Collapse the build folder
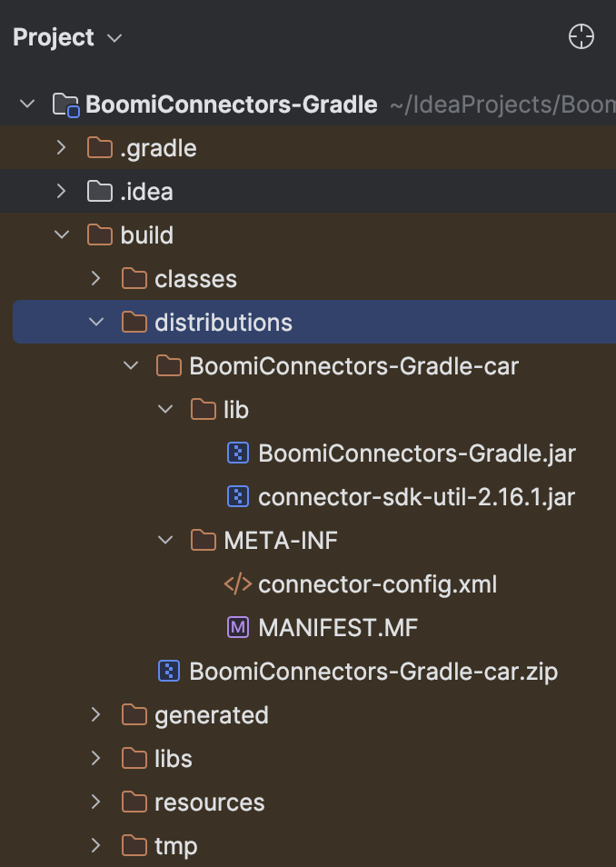 [x=61, y=235]
